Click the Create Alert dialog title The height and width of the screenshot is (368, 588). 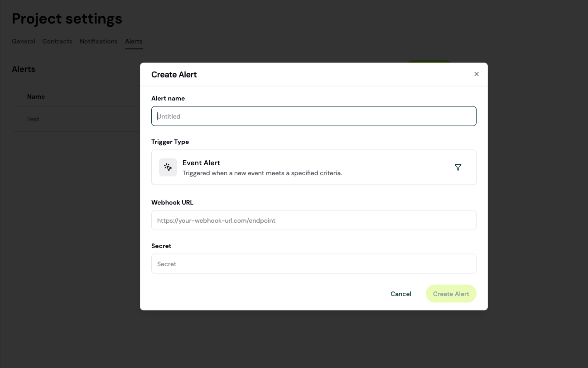(174, 74)
